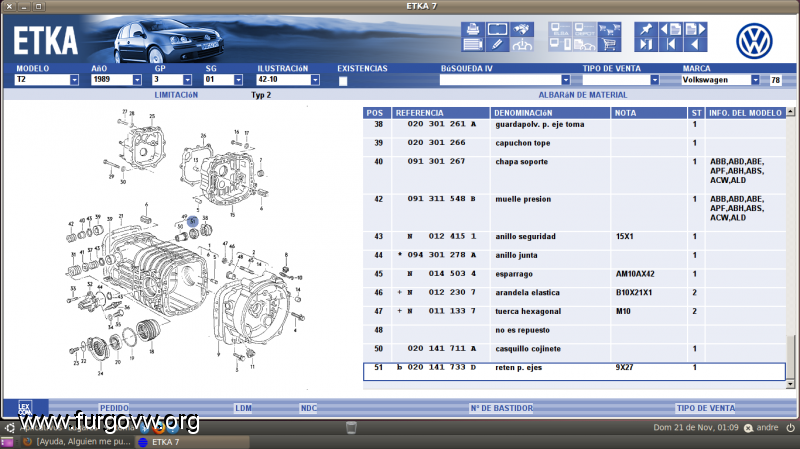Open the Marca dropdown showing Volkswagen
The height and width of the screenshot is (449, 800).
coord(755,80)
